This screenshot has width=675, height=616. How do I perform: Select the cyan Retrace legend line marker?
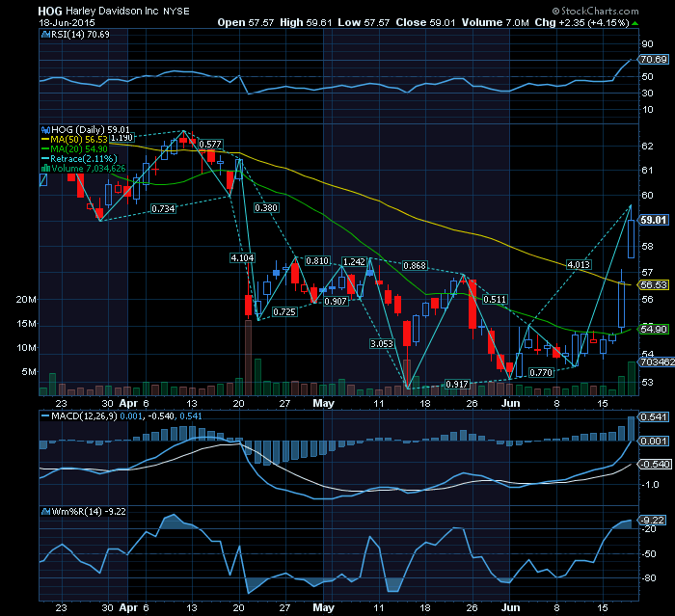[x=45, y=159]
